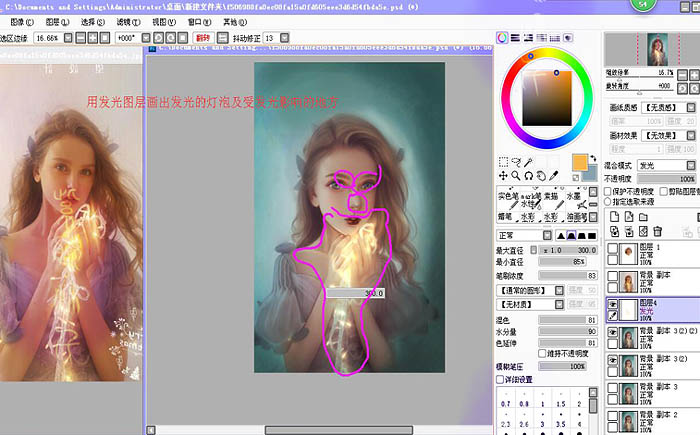Create a new layer folder
This screenshot has height=435, width=700.
[643, 217]
